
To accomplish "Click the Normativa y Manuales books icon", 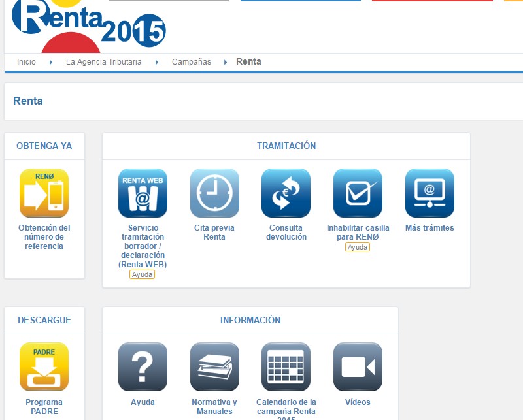I will [214, 366].
